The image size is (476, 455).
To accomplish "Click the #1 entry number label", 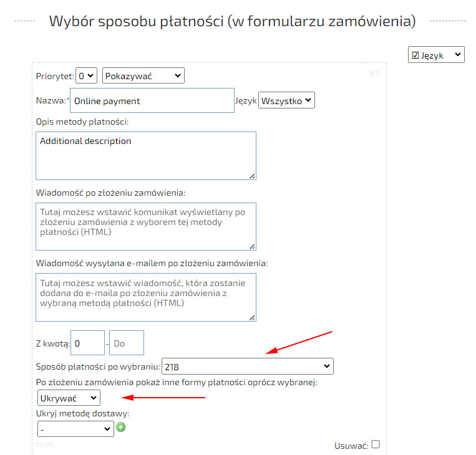I will click(x=374, y=74).
